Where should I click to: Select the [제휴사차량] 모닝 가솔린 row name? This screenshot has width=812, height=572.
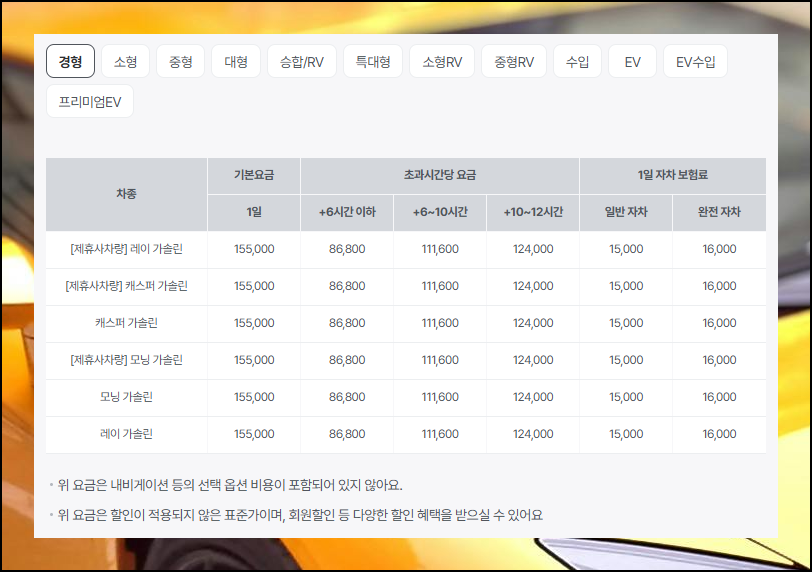point(126,360)
